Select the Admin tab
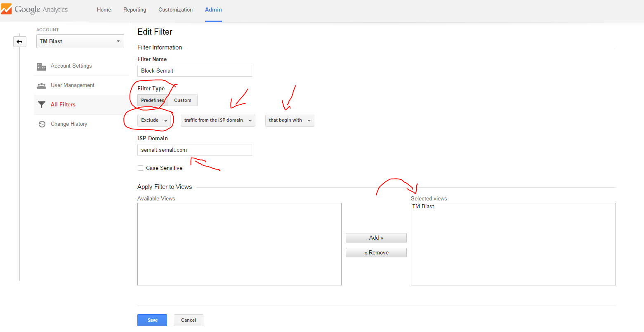The image size is (644, 332). (x=213, y=10)
